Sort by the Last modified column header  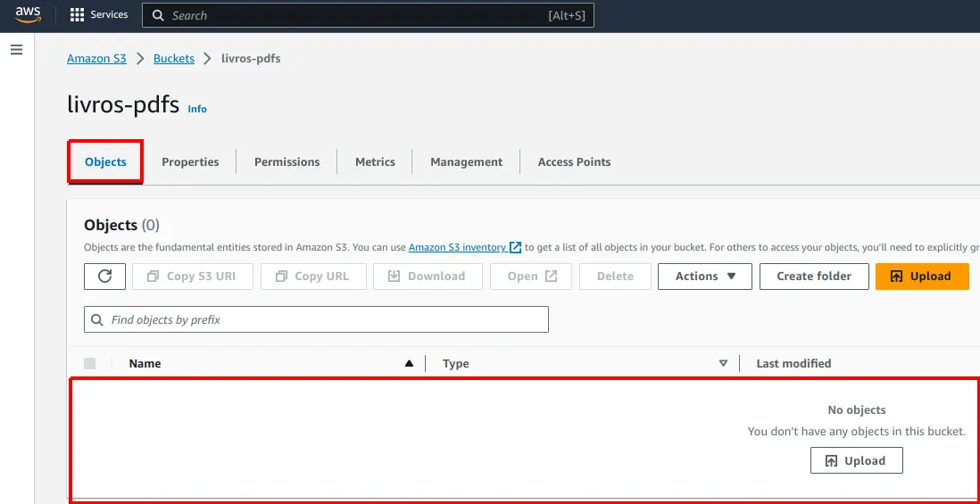point(793,363)
